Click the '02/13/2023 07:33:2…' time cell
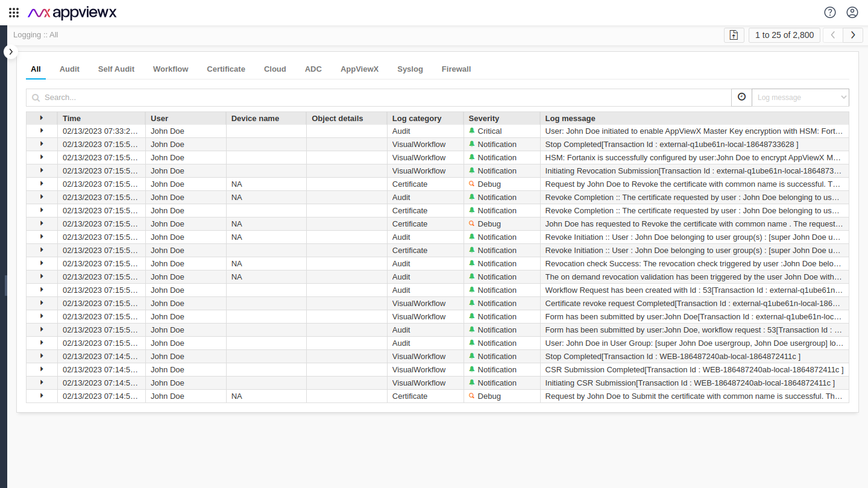The image size is (868, 488). (x=101, y=131)
